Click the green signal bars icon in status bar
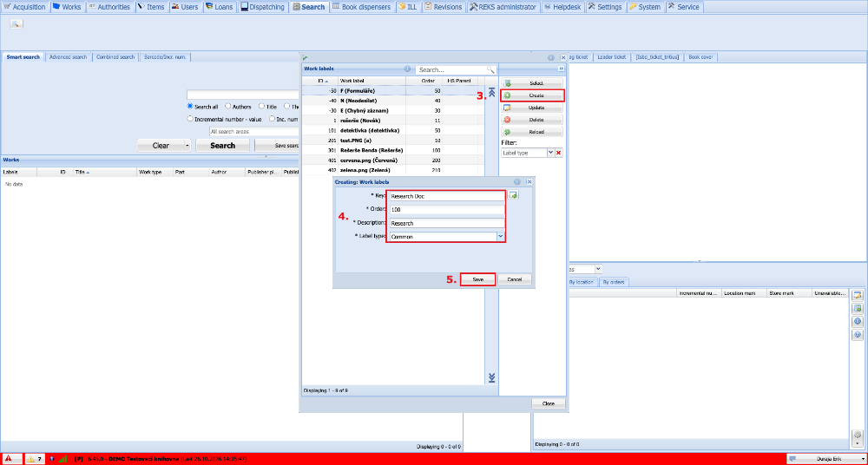The image size is (868, 465). (63, 459)
